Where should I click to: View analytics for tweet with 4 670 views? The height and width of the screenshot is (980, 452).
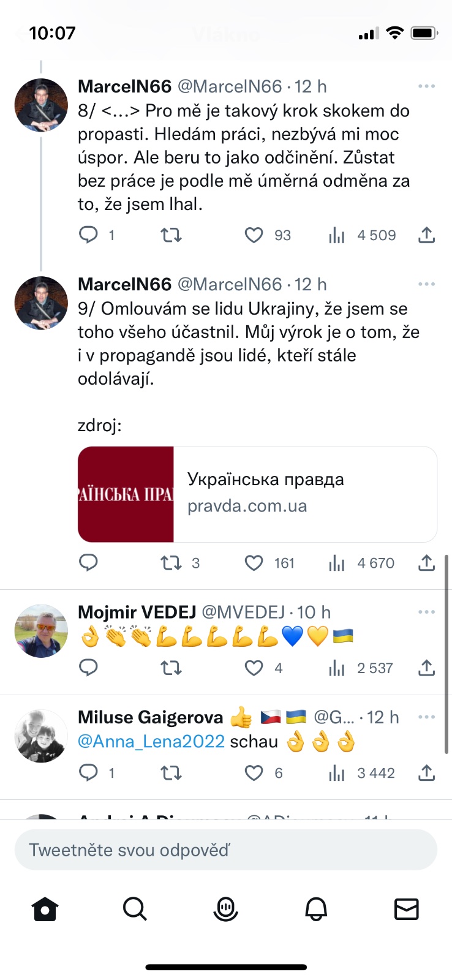(x=337, y=563)
